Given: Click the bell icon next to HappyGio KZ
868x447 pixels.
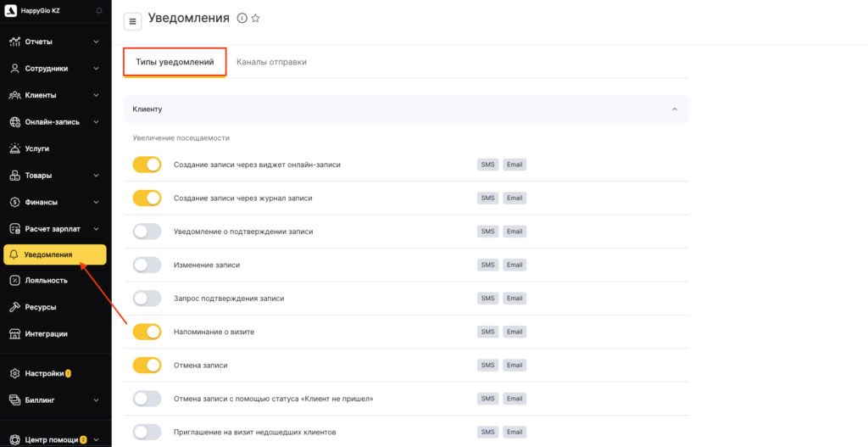Looking at the screenshot, I should 99,10.
